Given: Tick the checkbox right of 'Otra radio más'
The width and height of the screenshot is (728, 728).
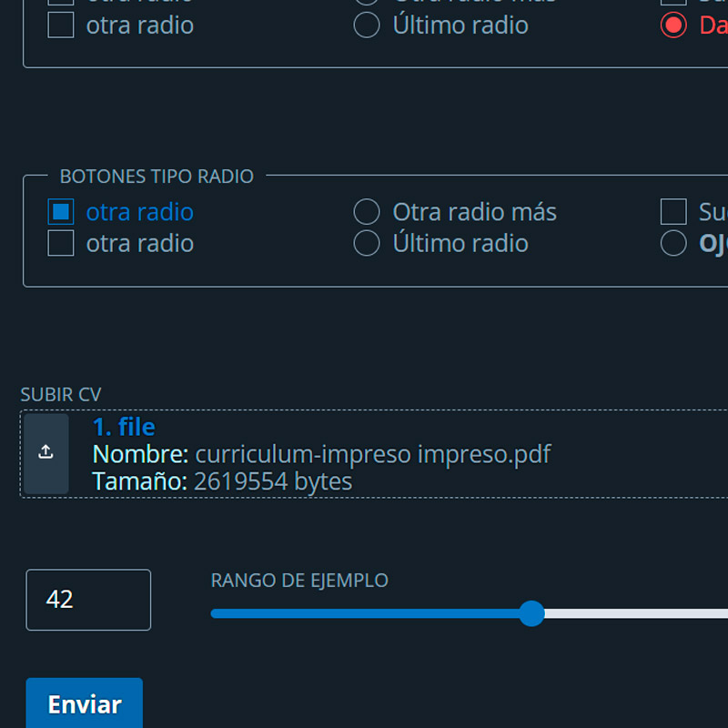Looking at the screenshot, I should click(x=673, y=212).
